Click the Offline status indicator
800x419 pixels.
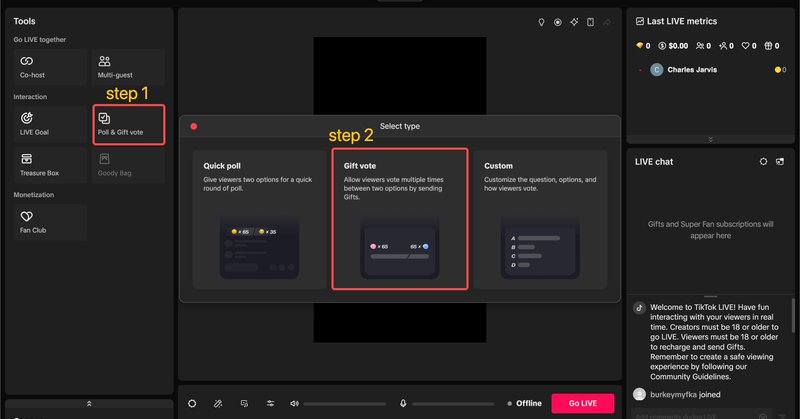click(524, 403)
